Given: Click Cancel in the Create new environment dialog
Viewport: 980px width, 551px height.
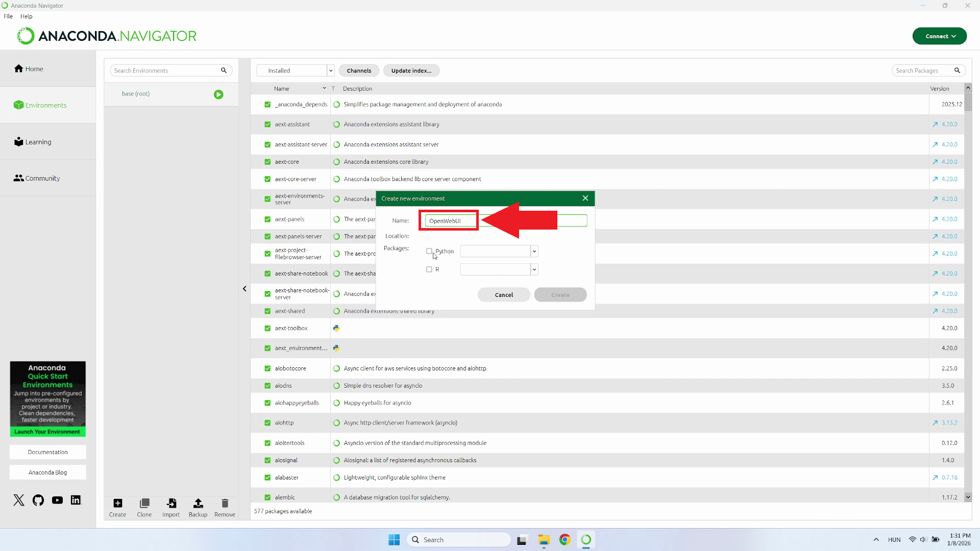Looking at the screenshot, I should click(x=504, y=295).
